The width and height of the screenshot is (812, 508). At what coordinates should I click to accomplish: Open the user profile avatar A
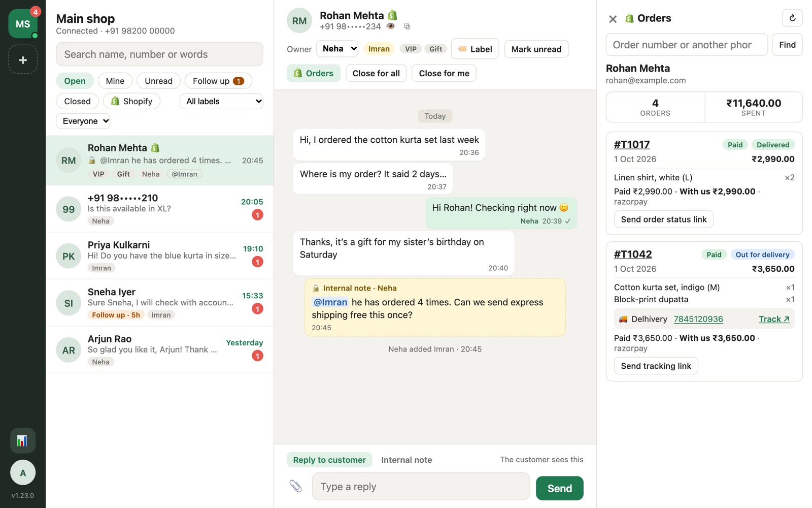tap(23, 472)
